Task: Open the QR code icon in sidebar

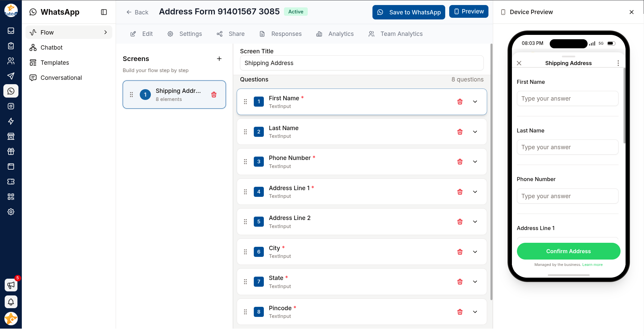Action: (x=11, y=197)
